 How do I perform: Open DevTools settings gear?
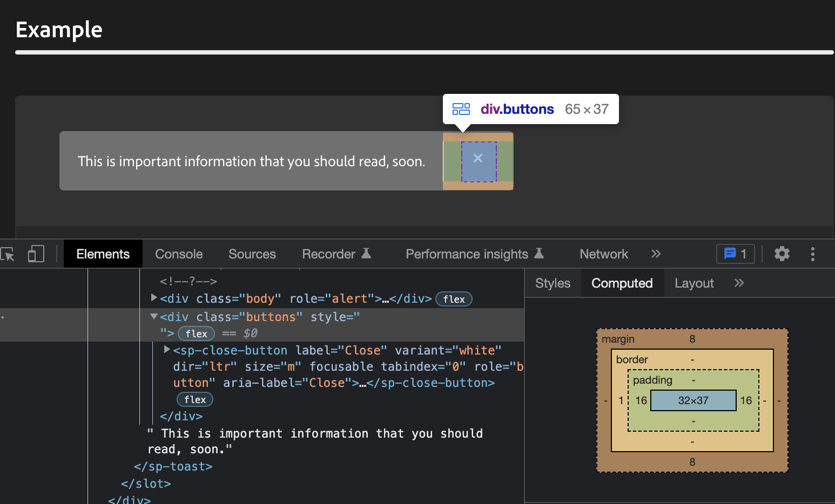pos(782,254)
